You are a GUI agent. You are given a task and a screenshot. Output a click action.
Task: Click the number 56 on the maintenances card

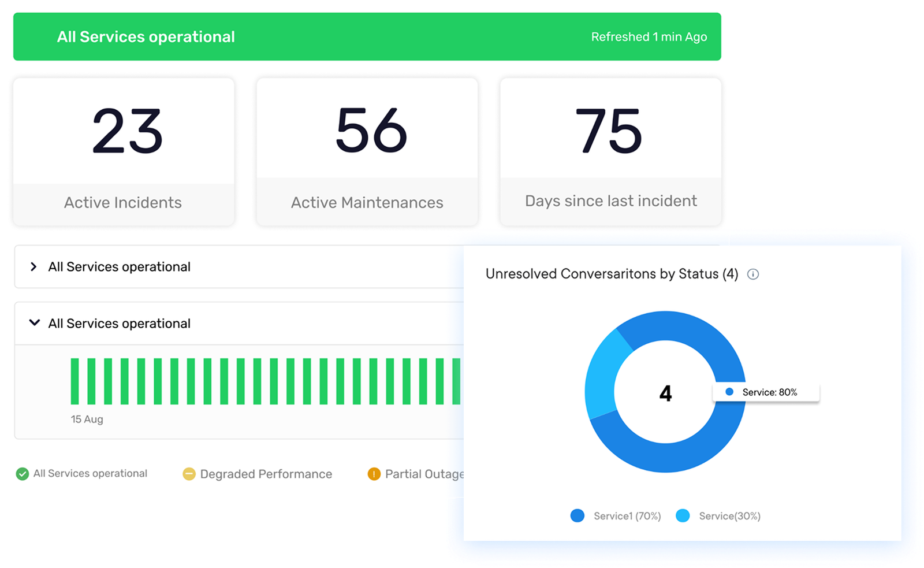click(371, 130)
